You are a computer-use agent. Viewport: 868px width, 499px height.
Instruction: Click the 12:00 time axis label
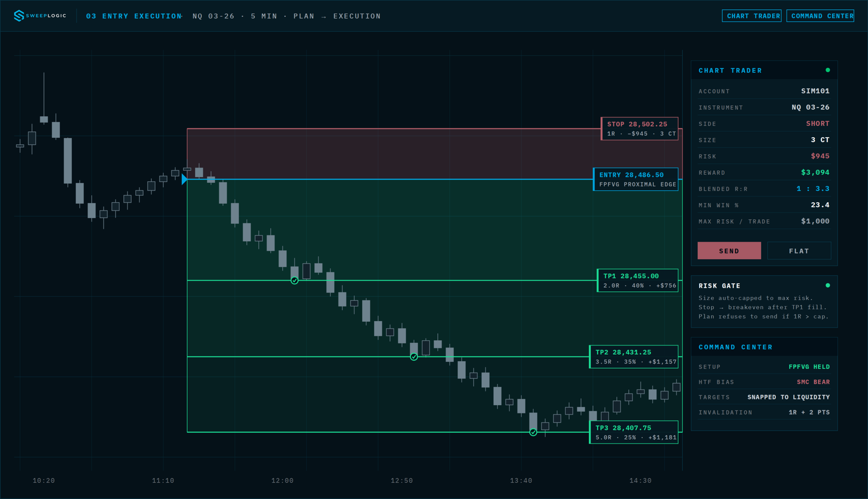point(282,481)
